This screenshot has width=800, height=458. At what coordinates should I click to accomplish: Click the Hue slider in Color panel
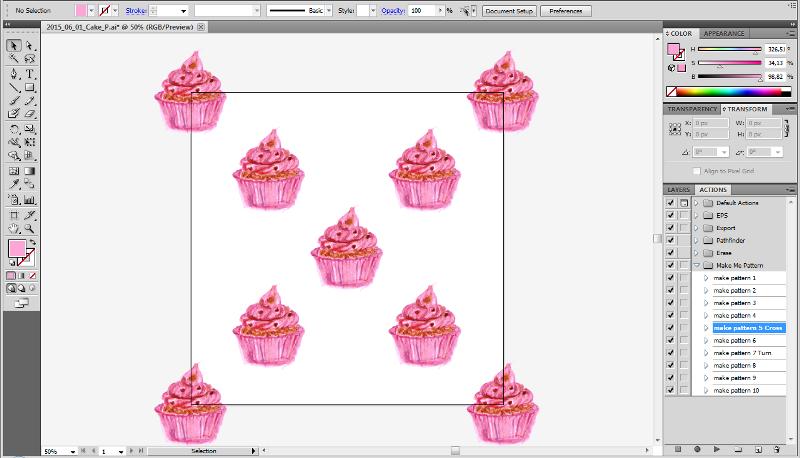point(729,49)
